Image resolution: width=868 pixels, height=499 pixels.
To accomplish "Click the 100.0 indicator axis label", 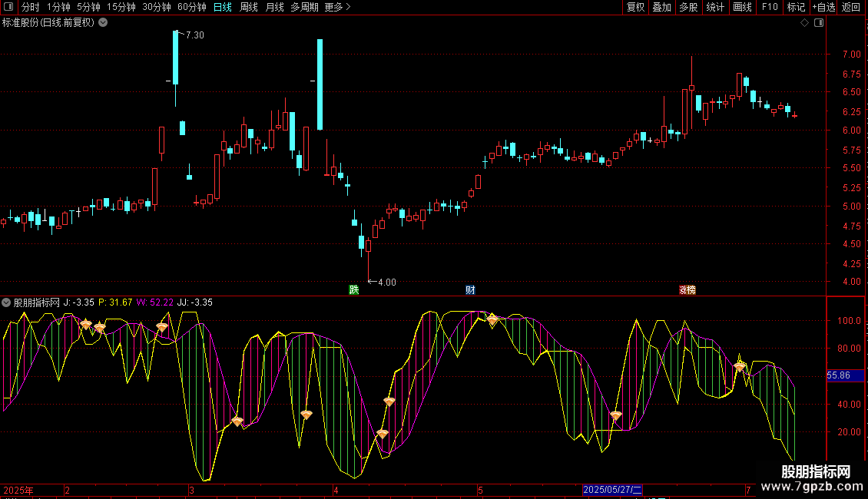I will coord(849,321).
